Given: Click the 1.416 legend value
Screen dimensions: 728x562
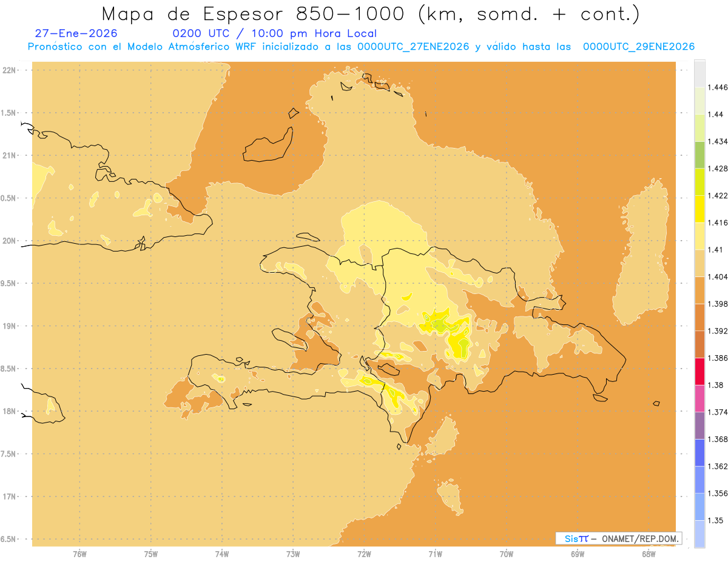Looking at the screenshot, I should 718,222.
